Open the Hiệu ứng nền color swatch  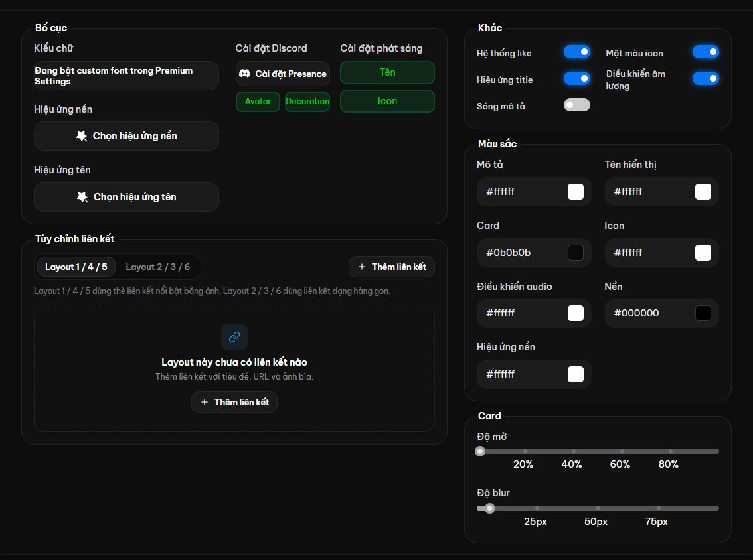[x=576, y=374]
